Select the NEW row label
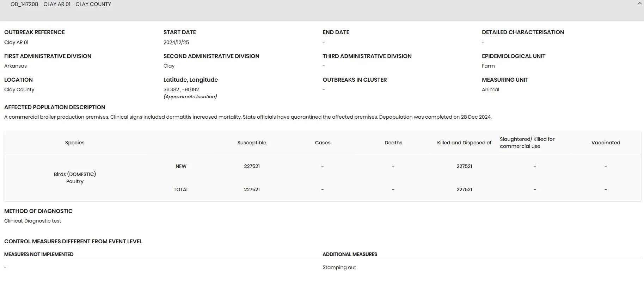 pyautogui.click(x=181, y=166)
